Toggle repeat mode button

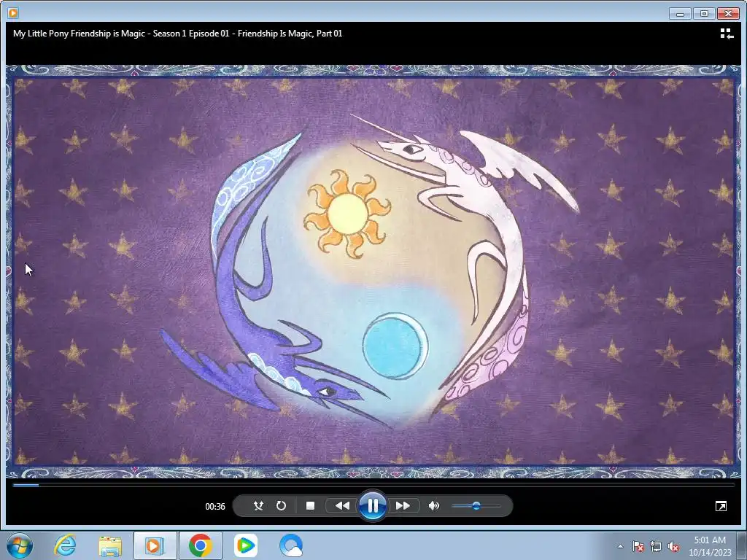281,506
